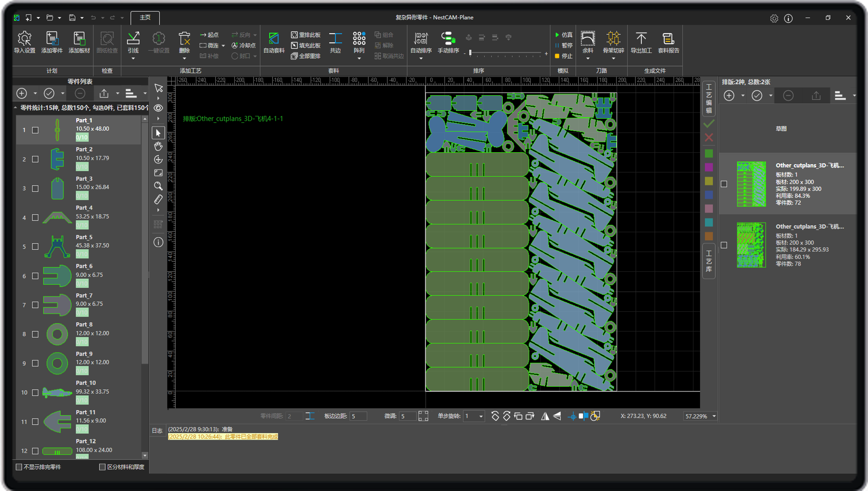Click 起点 start point button
This screenshot has height=491, width=868.
pyautogui.click(x=209, y=35)
